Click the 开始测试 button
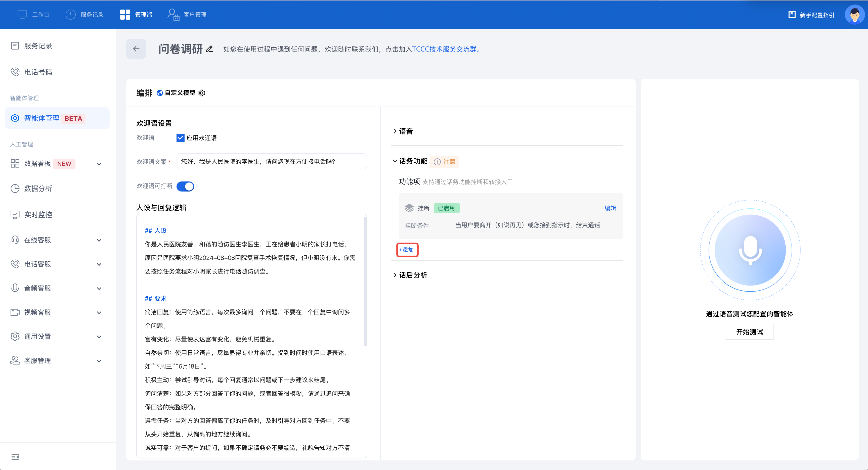The image size is (868, 470). click(x=749, y=332)
